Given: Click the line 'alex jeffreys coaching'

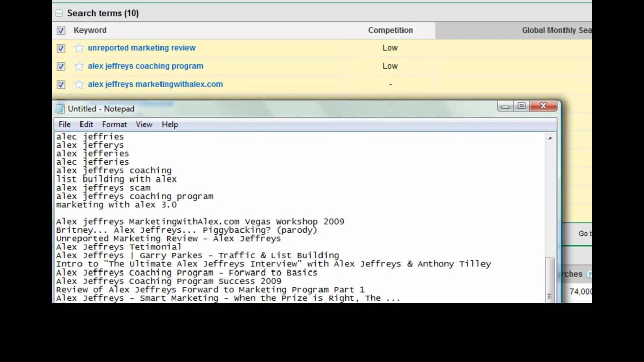Looking at the screenshot, I should (114, 170).
